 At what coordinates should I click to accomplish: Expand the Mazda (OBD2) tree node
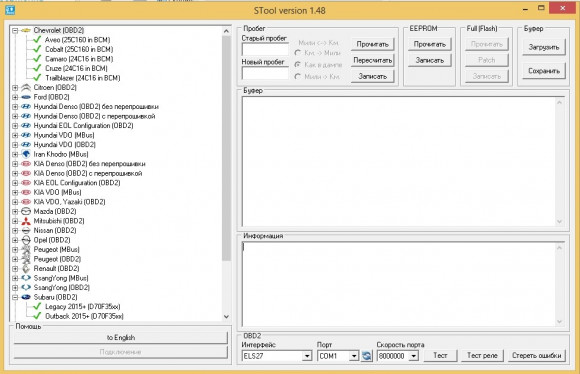[x=15, y=212]
